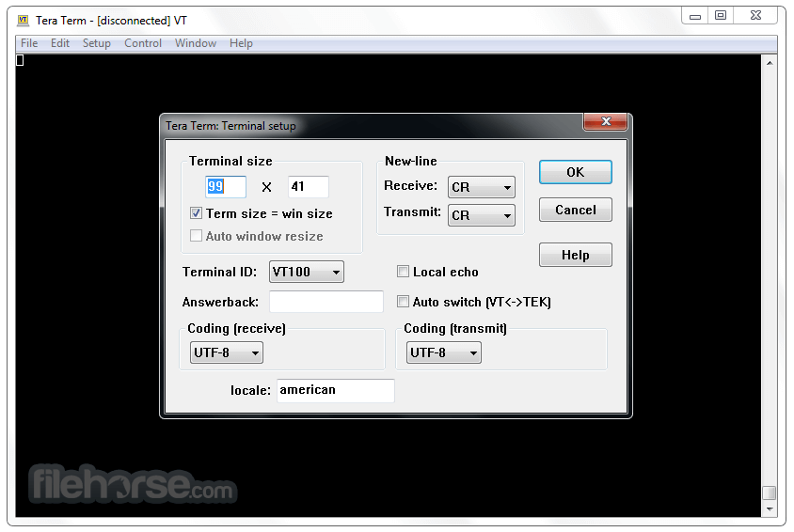Click the terminal width field showing 99
This screenshot has width=794, height=532.
(x=226, y=187)
